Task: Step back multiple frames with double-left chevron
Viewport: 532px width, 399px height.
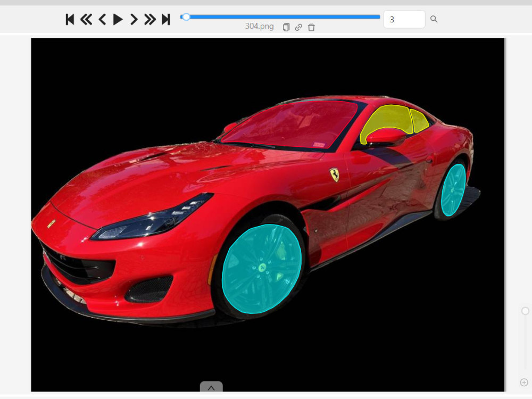Action: [x=86, y=19]
